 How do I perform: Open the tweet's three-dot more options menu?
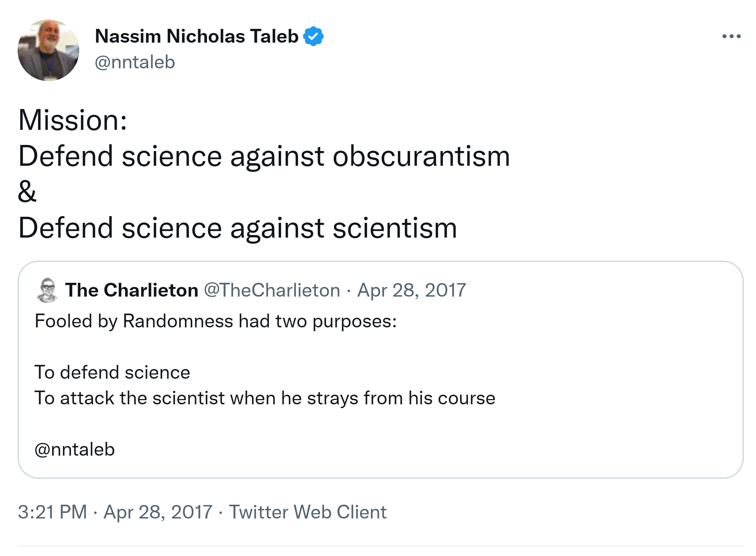[731, 36]
